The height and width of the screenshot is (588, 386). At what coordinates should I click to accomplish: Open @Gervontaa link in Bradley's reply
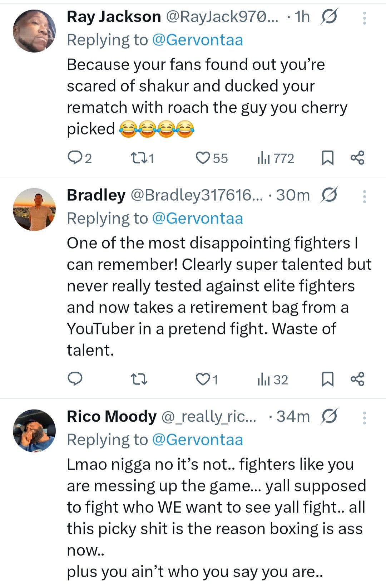click(197, 218)
